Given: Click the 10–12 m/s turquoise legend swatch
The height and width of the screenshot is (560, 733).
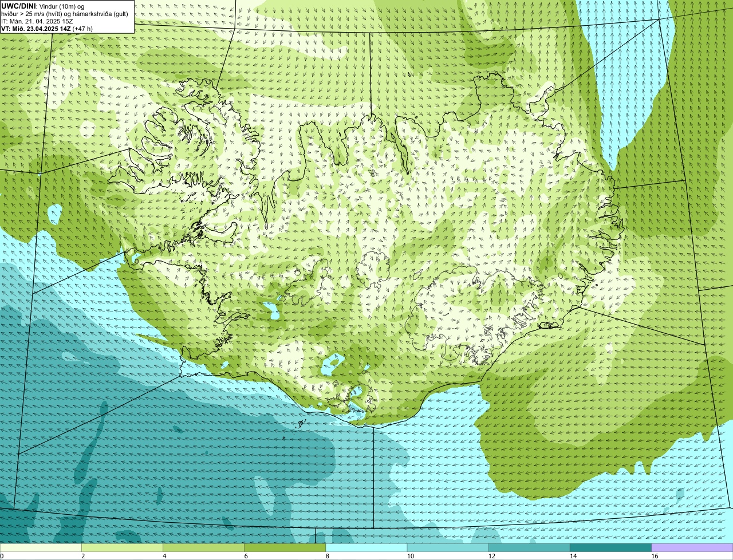Looking at the screenshot, I should coord(448,547).
